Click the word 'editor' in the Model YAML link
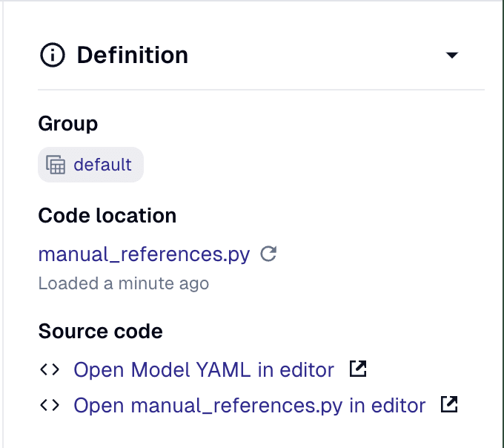Image resolution: width=504 pixels, height=448 pixels. point(308,369)
